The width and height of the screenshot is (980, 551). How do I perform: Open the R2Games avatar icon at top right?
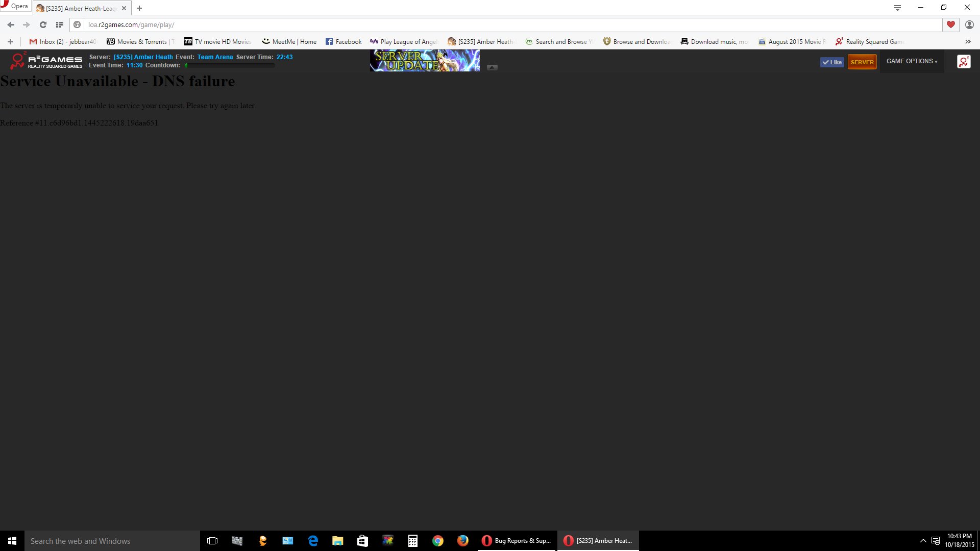tap(963, 62)
